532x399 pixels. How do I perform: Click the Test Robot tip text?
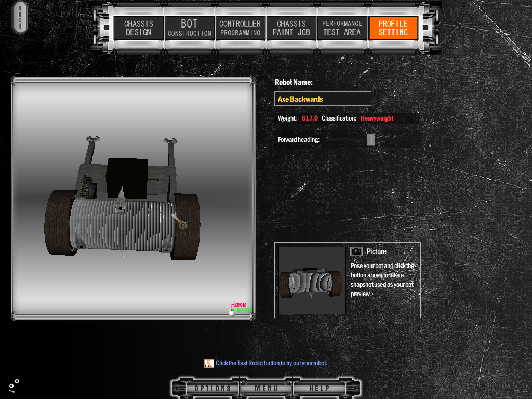271,363
